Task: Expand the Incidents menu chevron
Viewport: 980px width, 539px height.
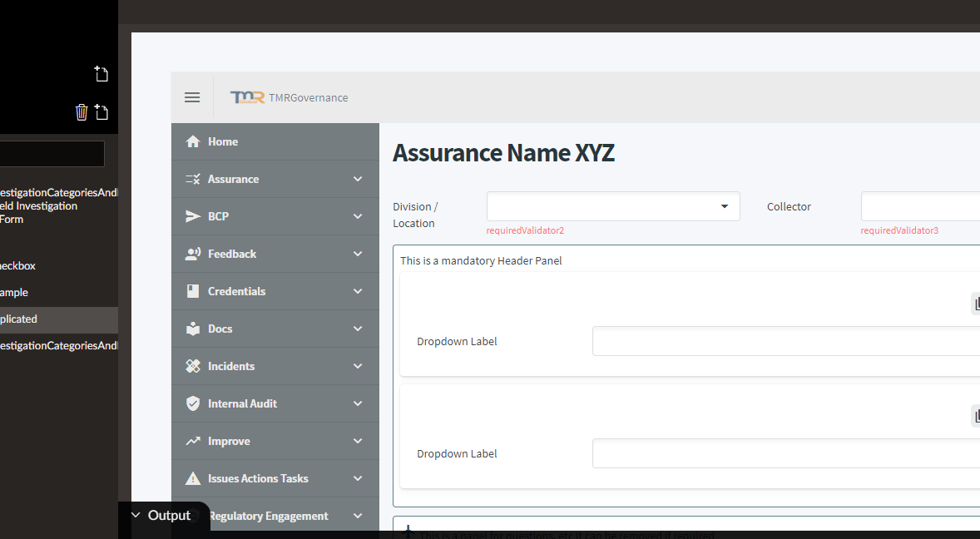Action: click(x=358, y=367)
